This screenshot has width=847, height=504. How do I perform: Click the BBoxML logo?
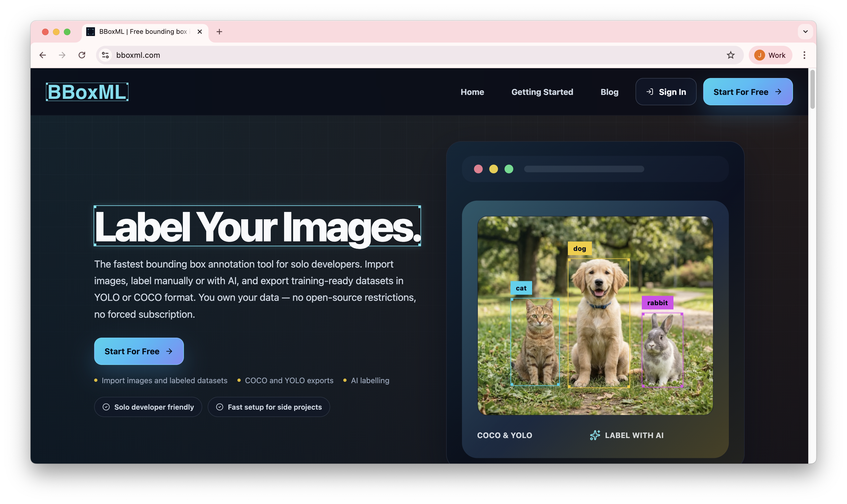[87, 91]
